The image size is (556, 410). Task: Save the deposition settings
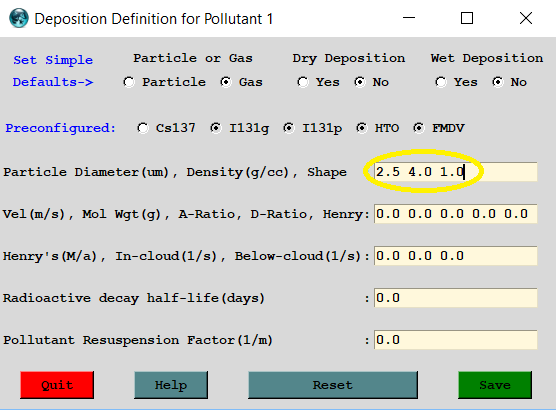tap(495, 385)
